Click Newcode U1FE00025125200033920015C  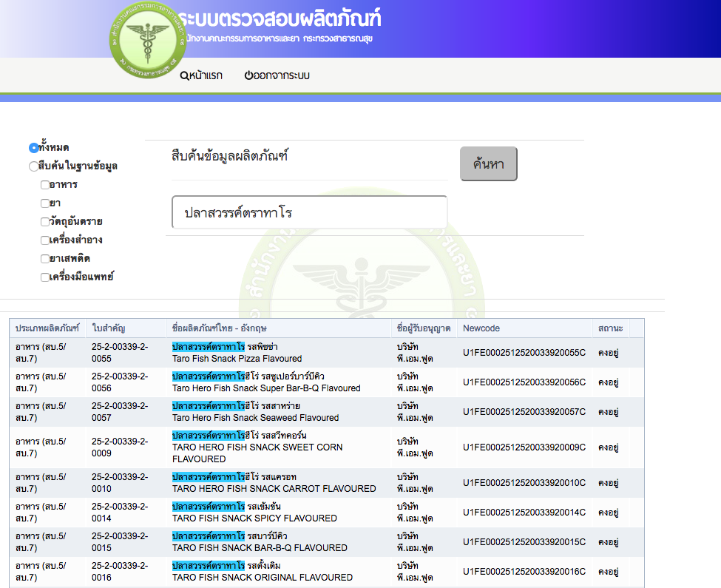(524, 541)
